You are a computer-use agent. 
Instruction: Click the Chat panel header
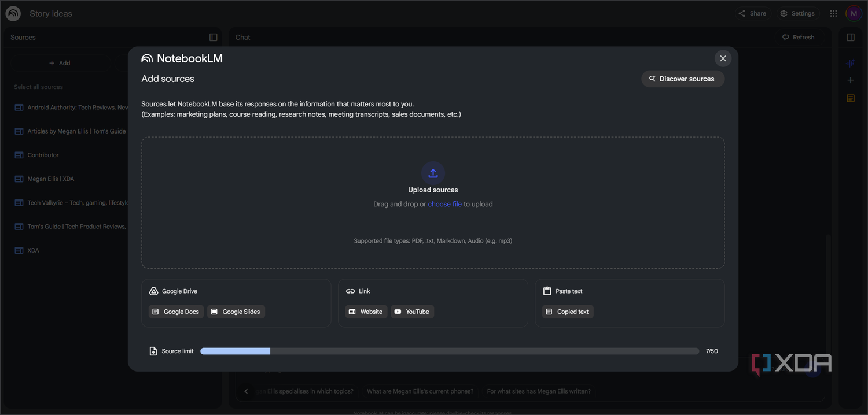[243, 37]
